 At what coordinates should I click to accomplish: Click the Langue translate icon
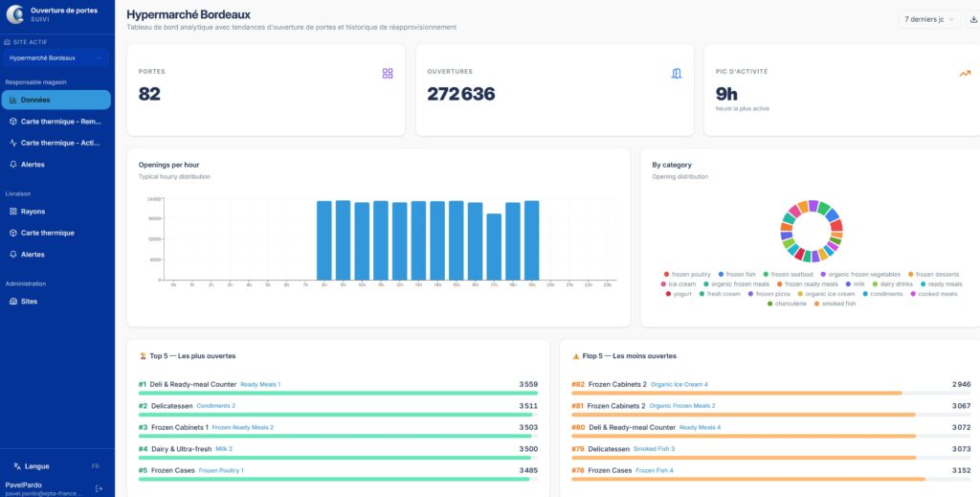pos(17,466)
